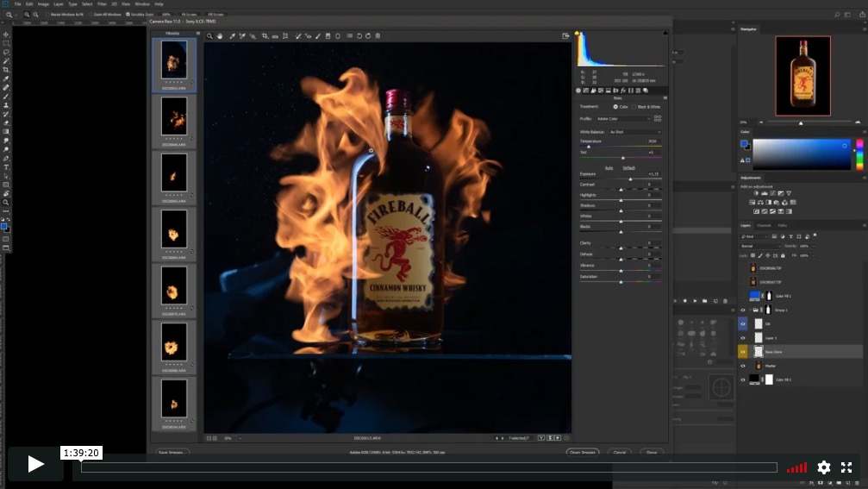The height and width of the screenshot is (489, 868).
Task: Enable Resize Windows to Fit checkbox
Action: click(x=48, y=15)
